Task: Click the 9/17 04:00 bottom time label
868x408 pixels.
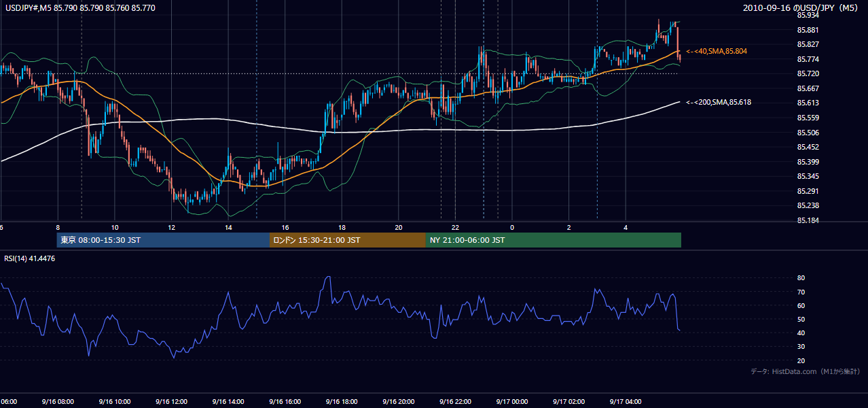Action: [626, 402]
